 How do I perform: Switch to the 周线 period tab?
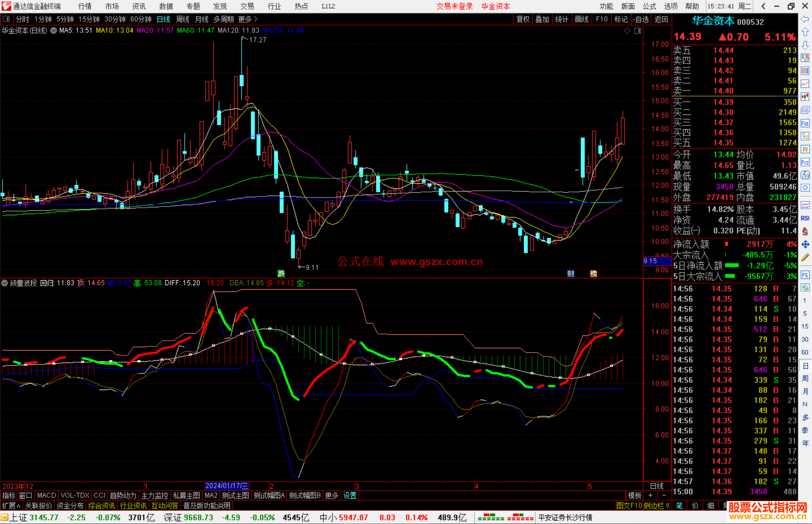[x=183, y=19]
